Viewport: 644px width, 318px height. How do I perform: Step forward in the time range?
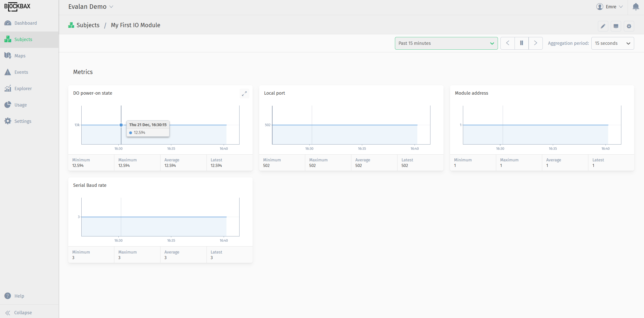click(535, 43)
